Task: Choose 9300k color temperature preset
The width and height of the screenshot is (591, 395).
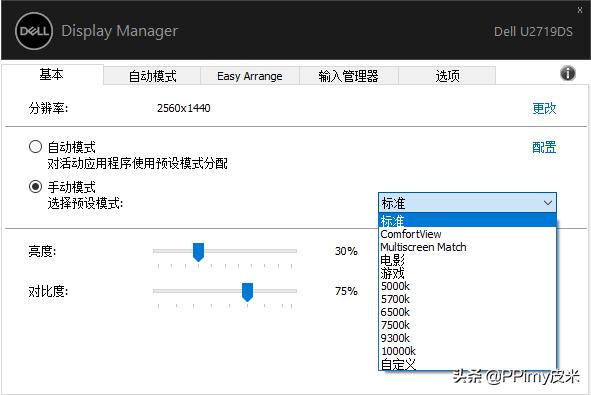Action: (x=467, y=338)
